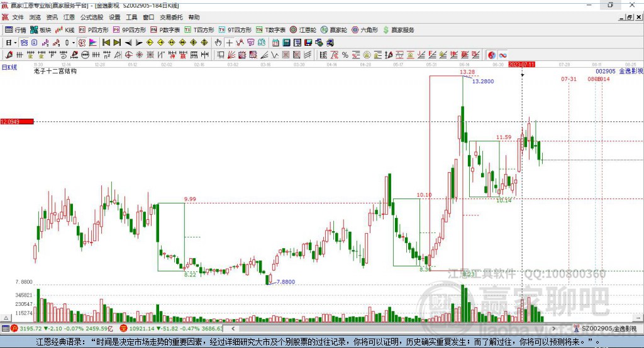Jump to the first bar with green skip-back icon
644x348 pixels.
pos(106,43)
